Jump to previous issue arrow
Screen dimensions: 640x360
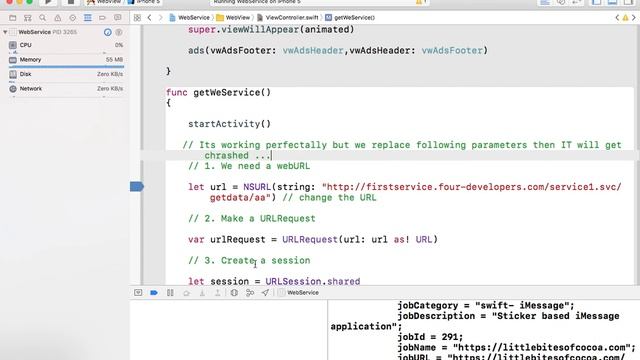(x=617, y=18)
